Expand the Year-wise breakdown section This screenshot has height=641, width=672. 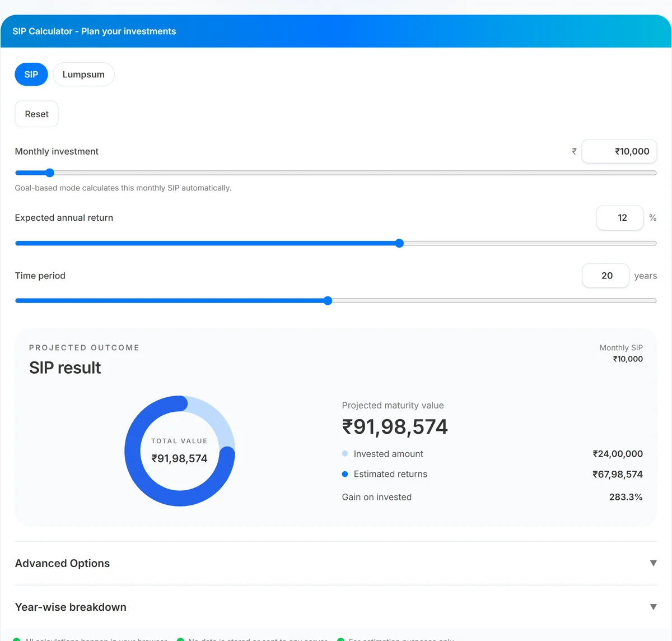(x=336, y=607)
